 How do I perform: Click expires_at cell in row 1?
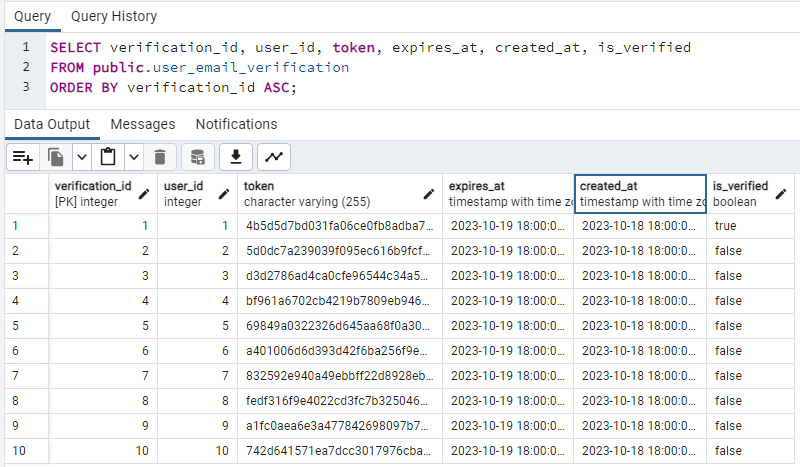point(508,226)
